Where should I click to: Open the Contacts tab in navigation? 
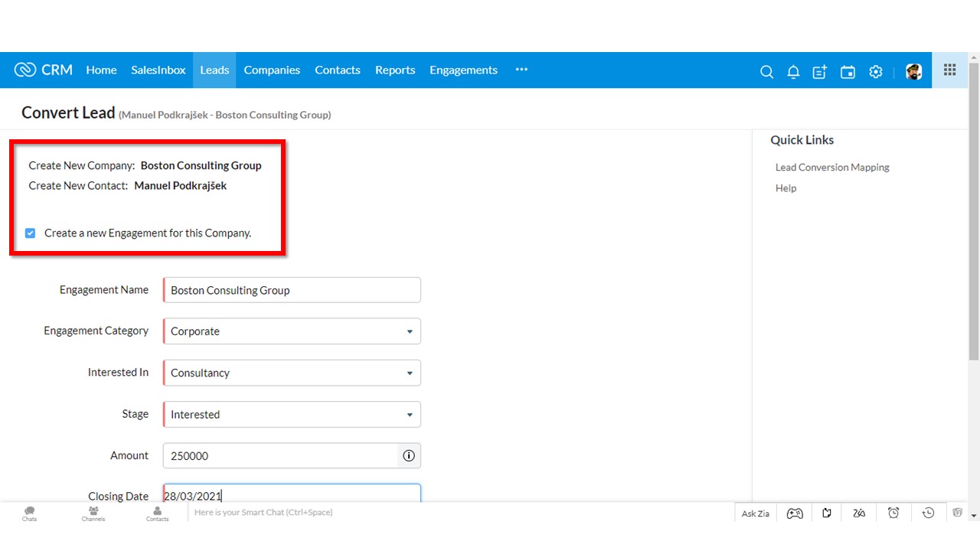[x=338, y=70]
